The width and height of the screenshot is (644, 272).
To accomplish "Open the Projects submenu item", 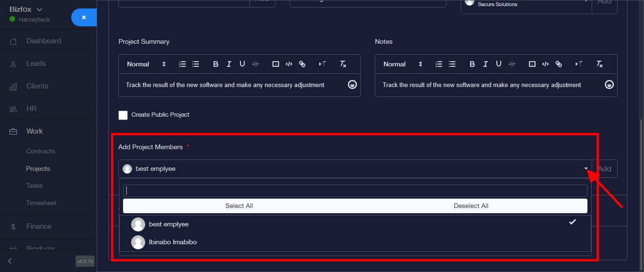I will [x=38, y=168].
